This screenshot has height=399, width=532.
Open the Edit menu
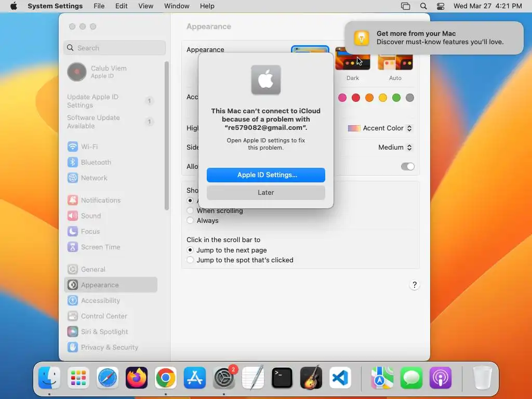click(122, 6)
